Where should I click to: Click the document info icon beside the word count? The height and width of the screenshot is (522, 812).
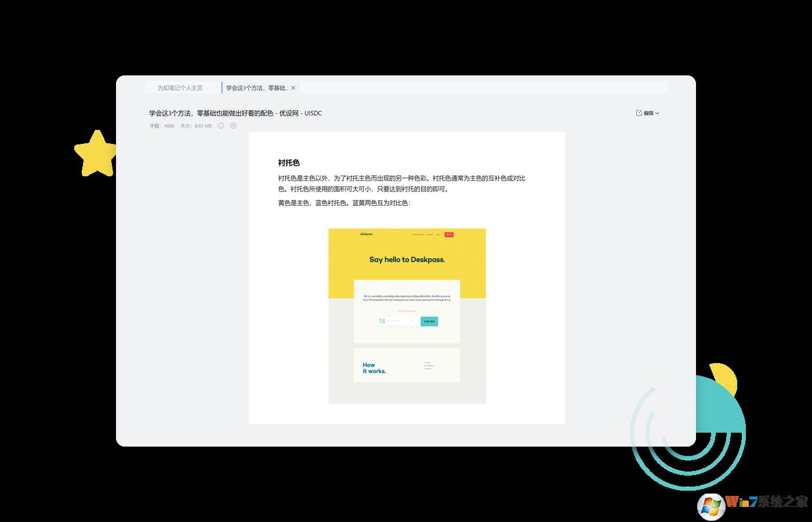pyautogui.click(x=221, y=125)
